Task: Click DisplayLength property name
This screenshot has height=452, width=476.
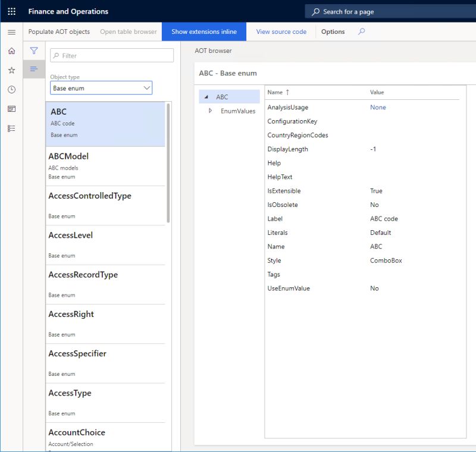Action: tap(287, 149)
